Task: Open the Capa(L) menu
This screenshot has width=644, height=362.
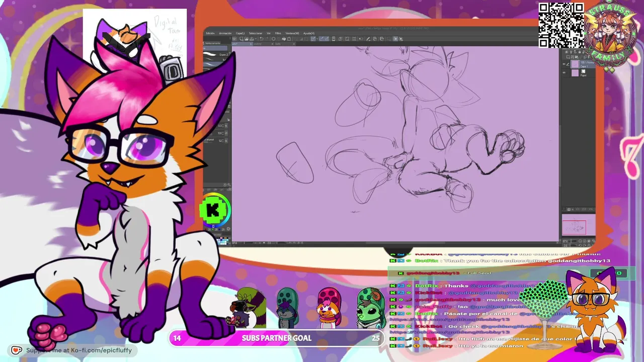Action: point(240,33)
